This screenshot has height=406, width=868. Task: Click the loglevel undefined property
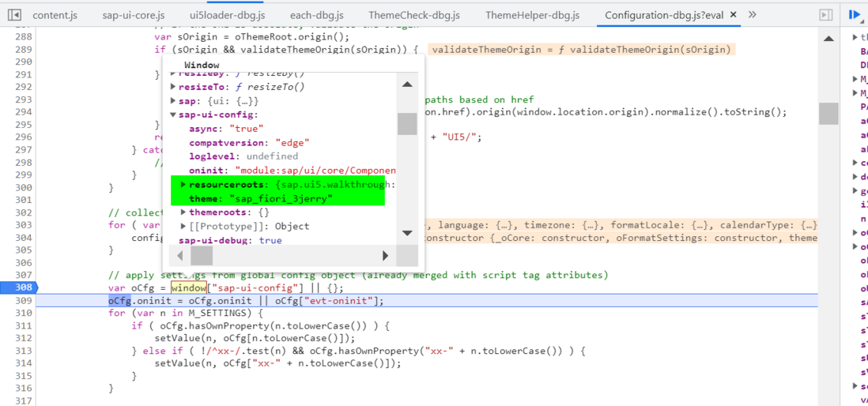point(243,156)
